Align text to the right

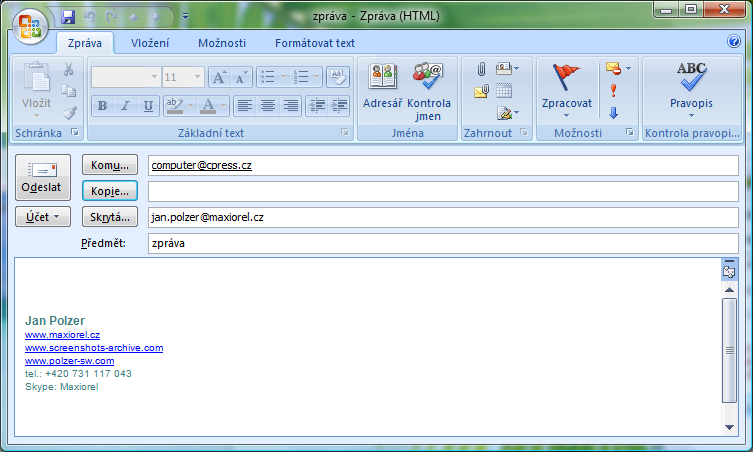pyautogui.click(x=291, y=106)
